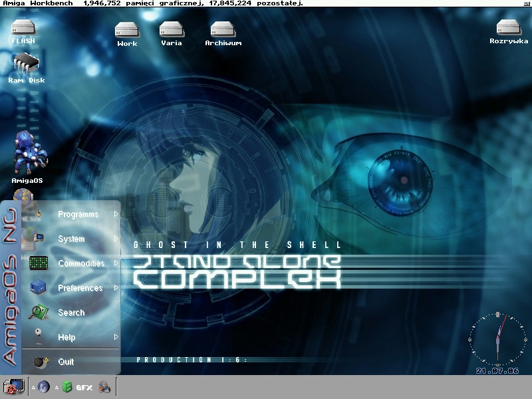Click the globe-with-mouse taskbar icon
This screenshot has width=532, height=399.
(x=104, y=387)
